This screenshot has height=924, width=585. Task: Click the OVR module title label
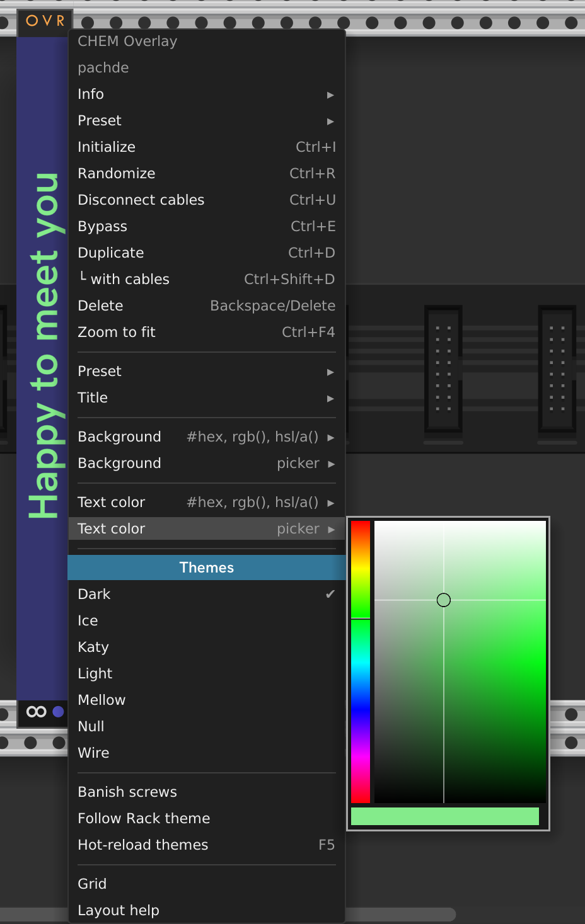coord(45,21)
